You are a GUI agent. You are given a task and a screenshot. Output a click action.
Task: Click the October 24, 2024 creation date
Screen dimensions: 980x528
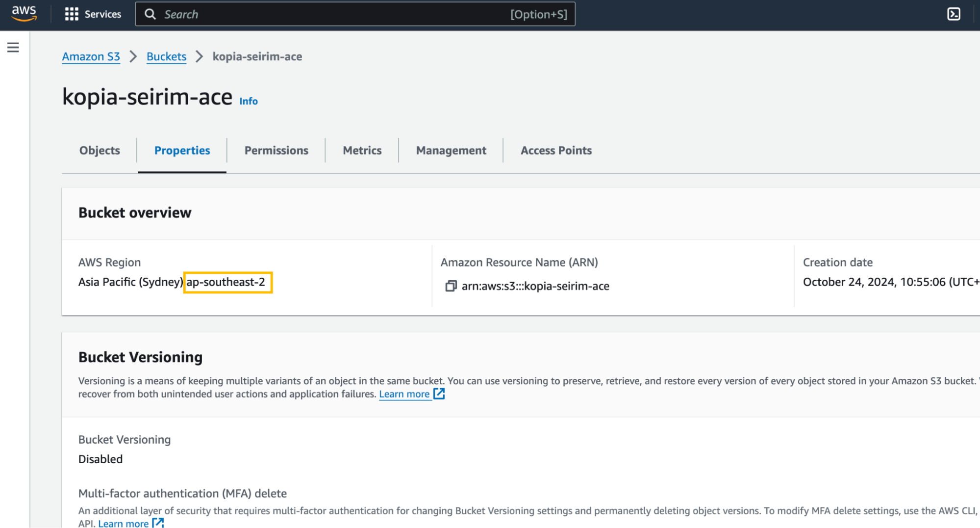click(891, 282)
